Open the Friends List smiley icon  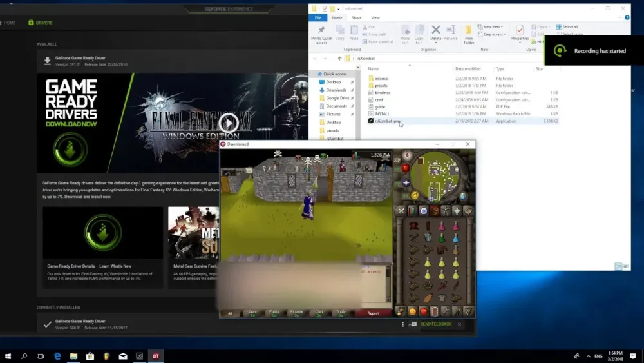[x=412, y=311]
